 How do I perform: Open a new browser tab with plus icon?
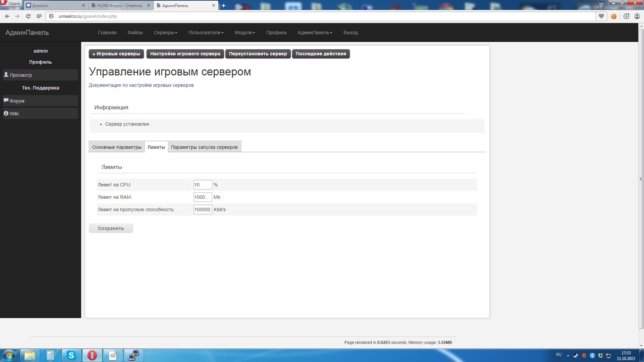click(223, 5)
